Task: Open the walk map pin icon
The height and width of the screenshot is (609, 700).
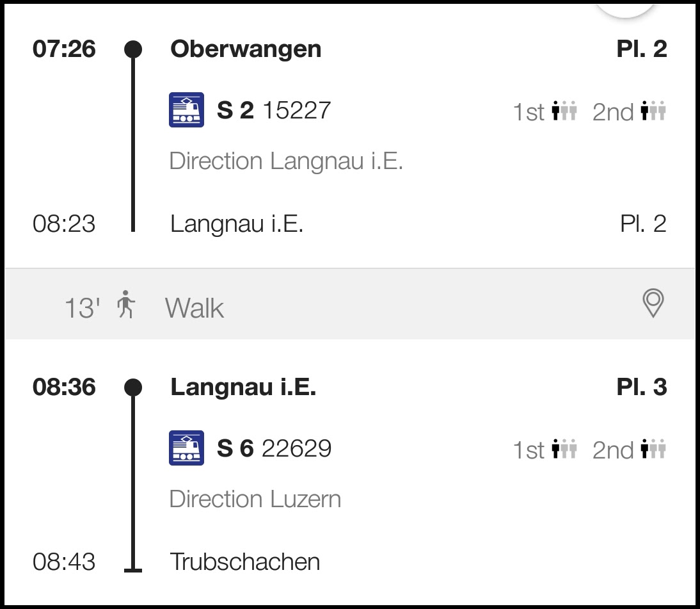Action: tap(653, 304)
